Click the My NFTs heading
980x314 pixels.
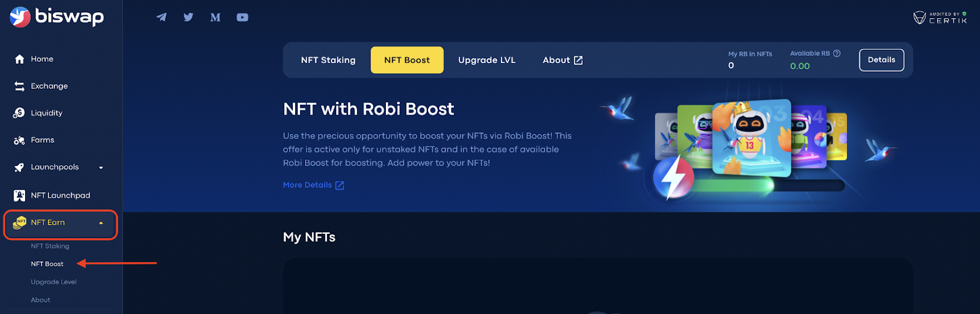pos(309,237)
